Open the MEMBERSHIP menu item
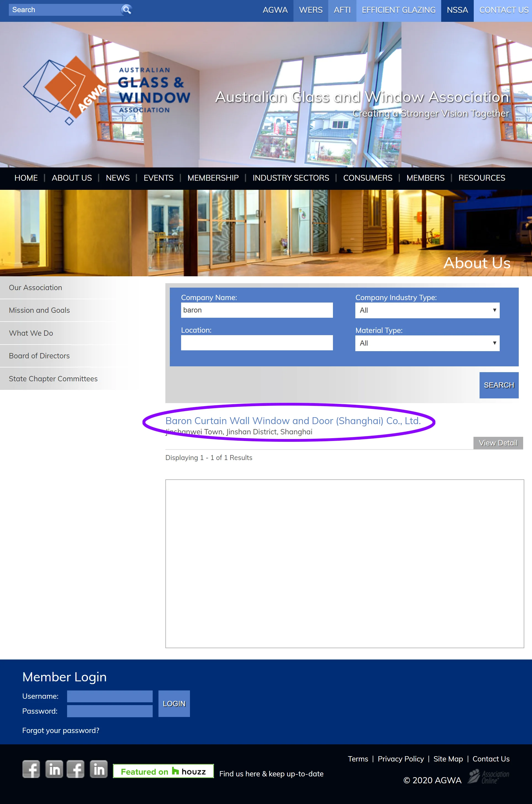This screenshot has width=532, height=804. coord(213,178)
